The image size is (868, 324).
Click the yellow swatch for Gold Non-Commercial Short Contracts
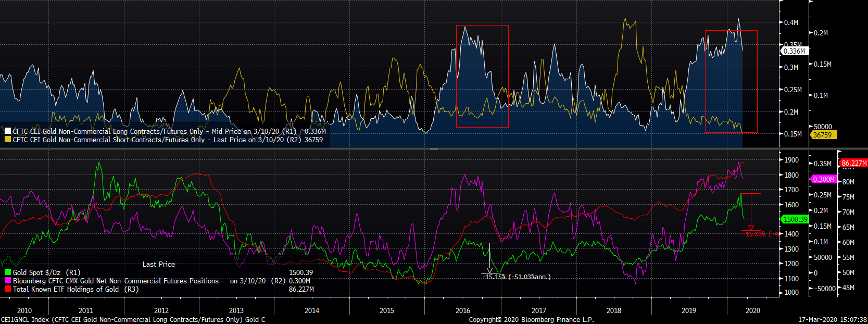8,140
